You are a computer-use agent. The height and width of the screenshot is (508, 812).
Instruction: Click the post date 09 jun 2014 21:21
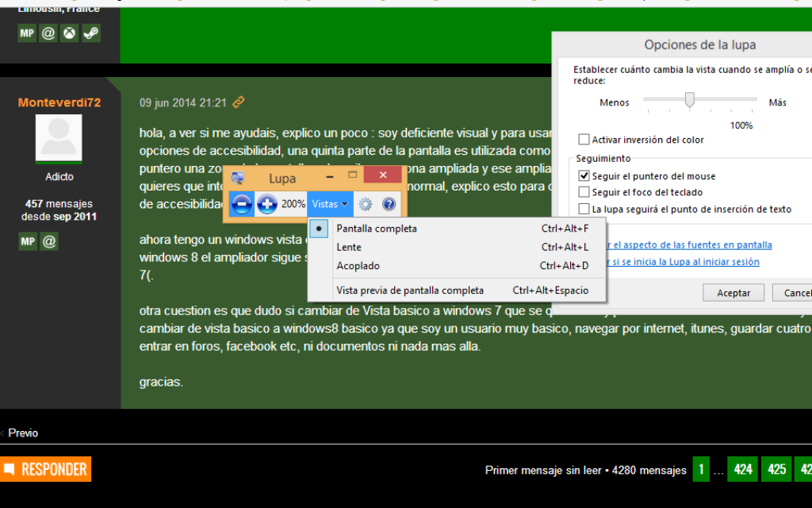pyautogui.click(x=183, y=102)
